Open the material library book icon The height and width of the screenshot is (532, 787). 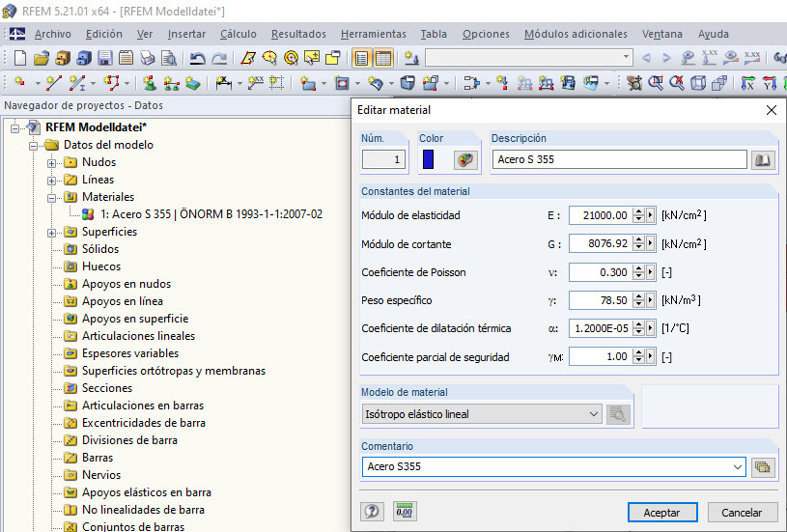point(763,160)
